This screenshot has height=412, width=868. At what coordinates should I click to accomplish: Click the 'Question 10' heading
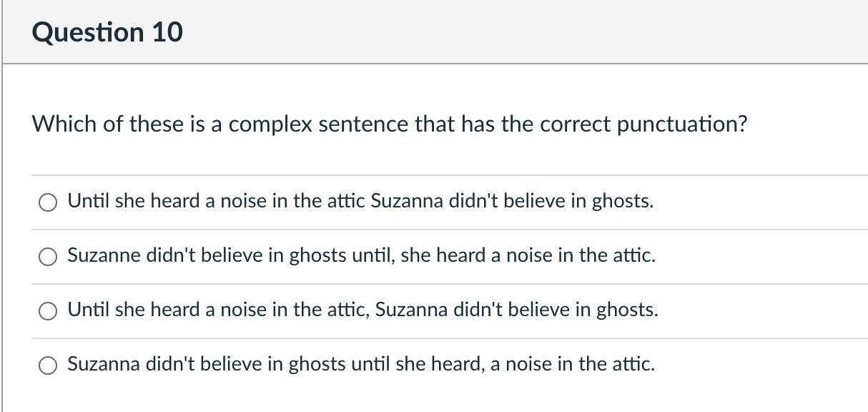pos(107,33)
